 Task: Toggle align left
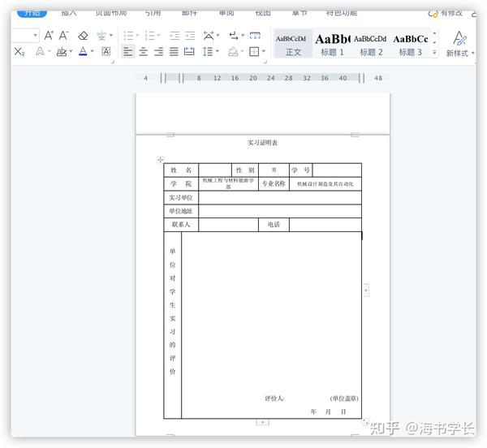click(128, 52)
